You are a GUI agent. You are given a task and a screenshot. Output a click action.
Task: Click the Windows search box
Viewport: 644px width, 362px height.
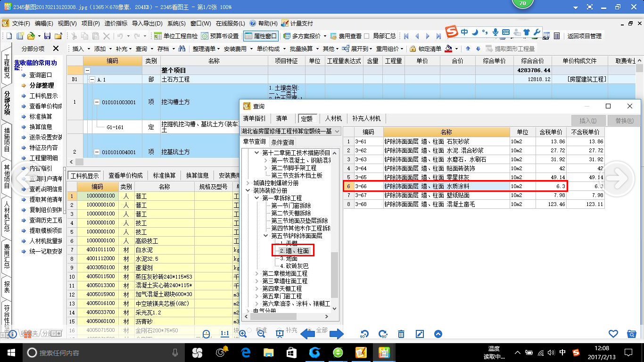coord(103,352)
